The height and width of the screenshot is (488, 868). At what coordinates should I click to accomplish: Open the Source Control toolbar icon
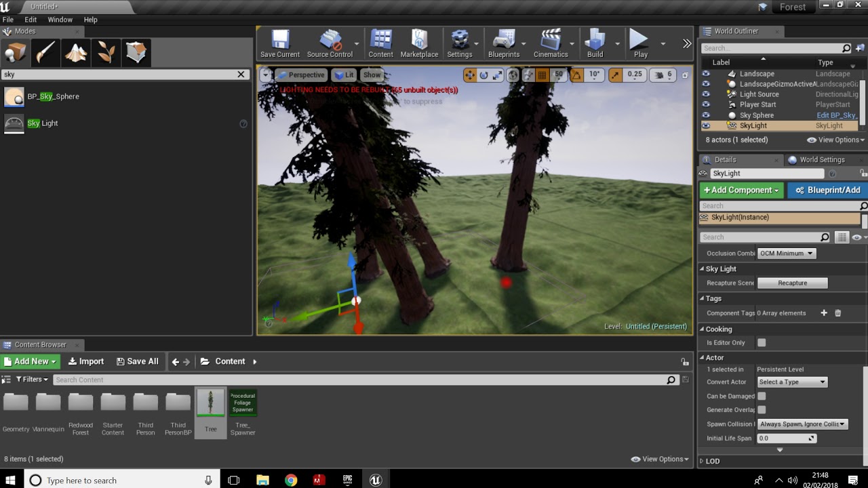click(330, 44)
